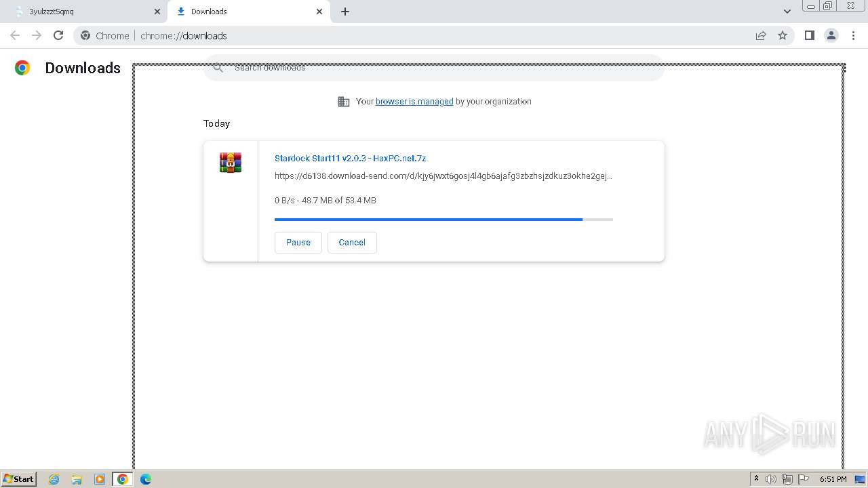The image size is (868, 488).
Task: Click the download-send.com source URL
Action: [443, 176]
